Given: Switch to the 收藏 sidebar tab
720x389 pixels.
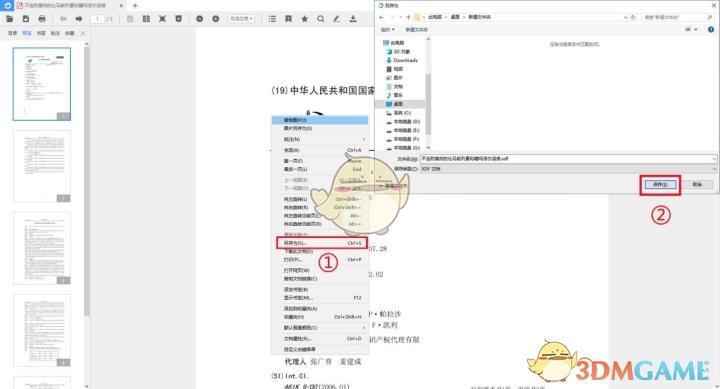Looking at the screenshot, I should point(69,33).
